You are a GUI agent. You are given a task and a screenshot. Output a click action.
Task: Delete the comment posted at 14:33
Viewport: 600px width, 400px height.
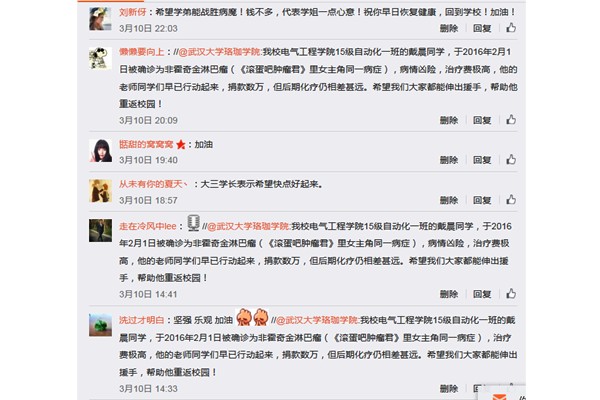pos(449,389)
